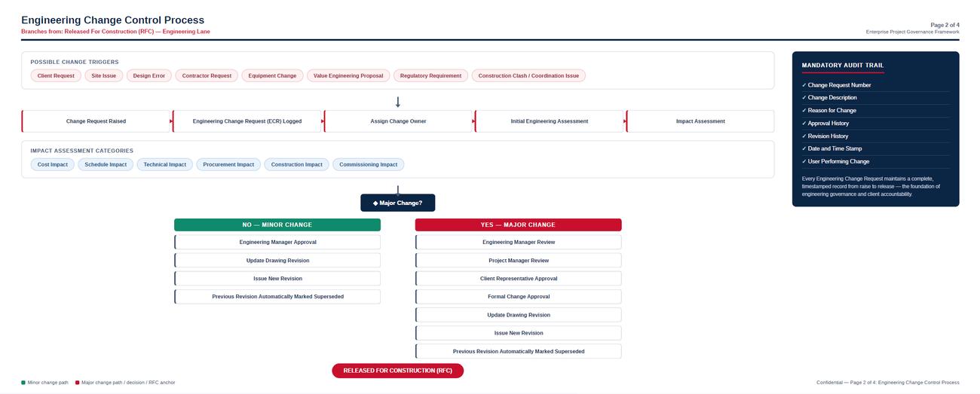This screenshot has height=394, width=980.
Task: Click the NO — MINOR CHANGE header
Action: [x=277, y=224]
